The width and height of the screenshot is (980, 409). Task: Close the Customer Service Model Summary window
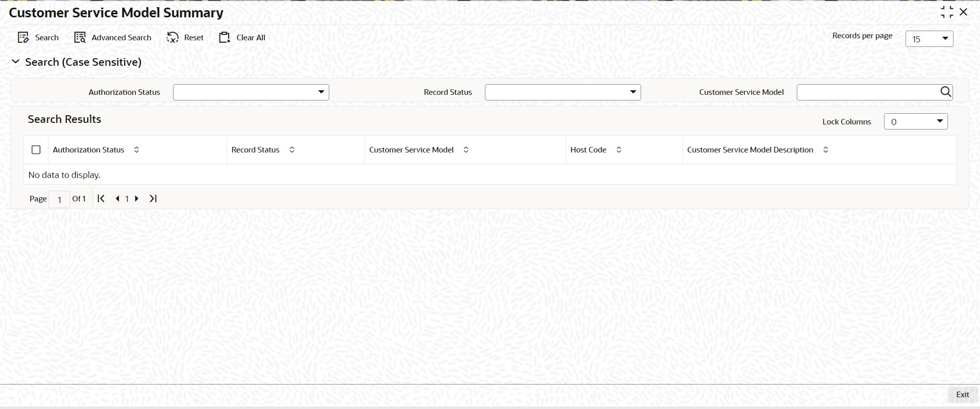(x=964, y=12)
